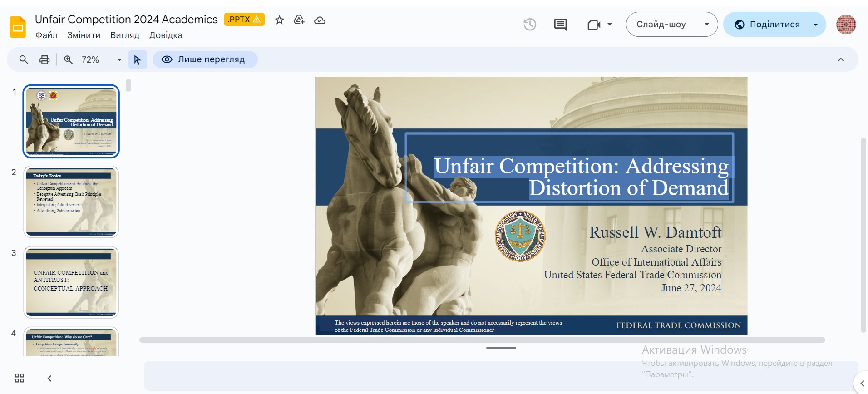Click the Associate Director text line
The height and width of the screenshot is (394, 868).
(681, 249)
